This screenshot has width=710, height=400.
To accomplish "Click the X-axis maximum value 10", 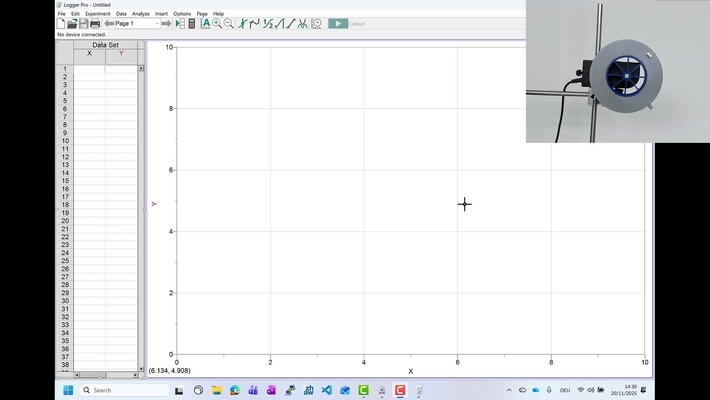I will [x=644, y=362].
